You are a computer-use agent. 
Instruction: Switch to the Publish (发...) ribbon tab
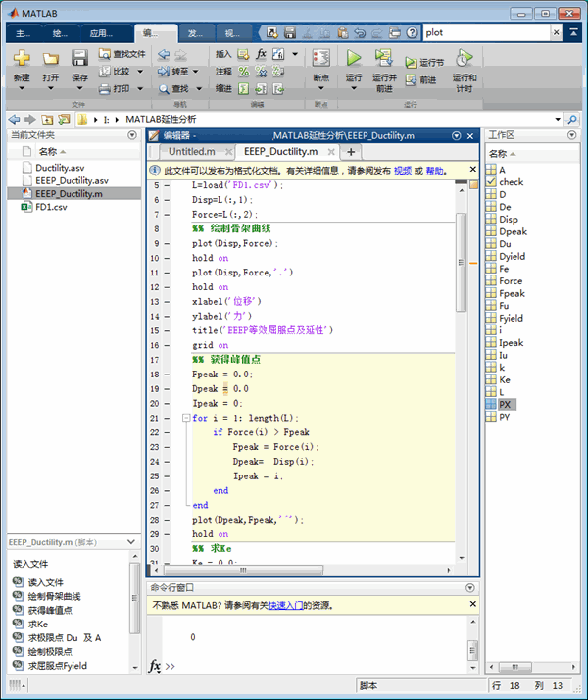[x=195, y=33]
